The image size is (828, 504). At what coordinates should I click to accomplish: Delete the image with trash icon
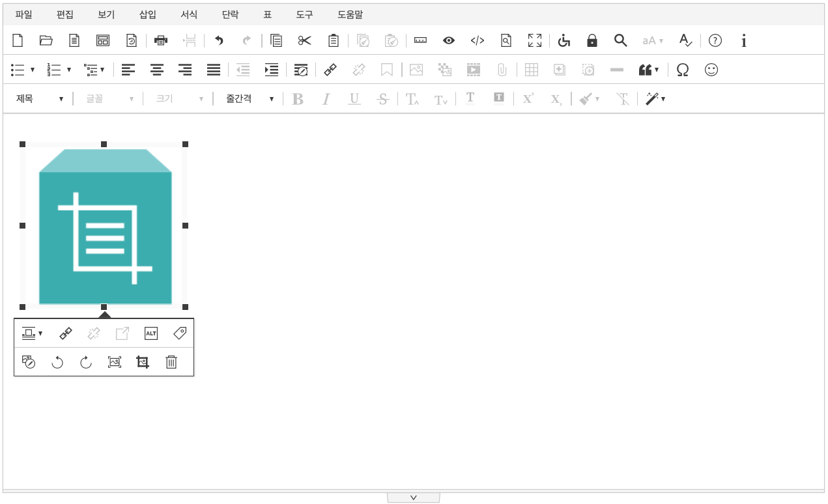tap(171, 362)
